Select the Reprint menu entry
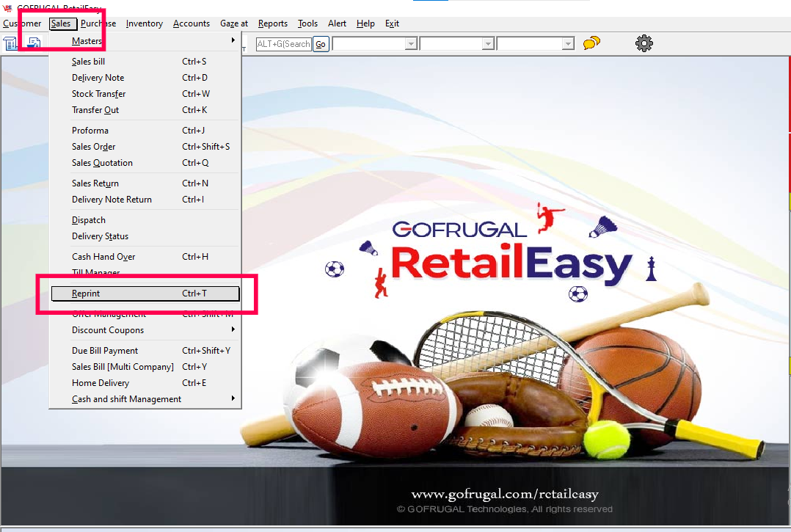Viewport: 791px width, 532px height. tap(145, 294)
